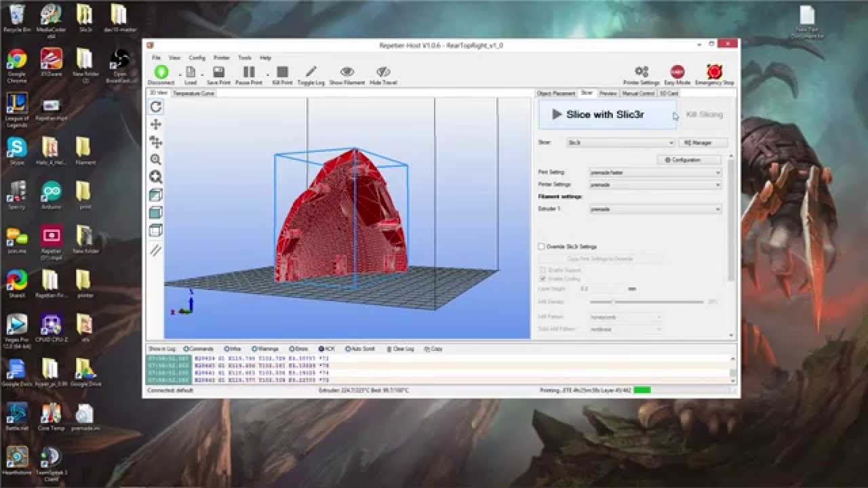Open the Arduino desktop shortcut
The image size is (868, 488).
51,197
